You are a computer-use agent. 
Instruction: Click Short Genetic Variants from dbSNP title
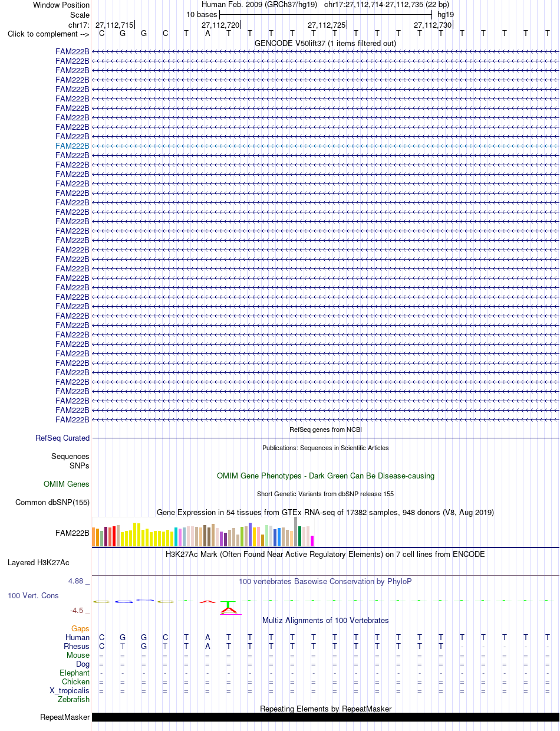point(325,494)
